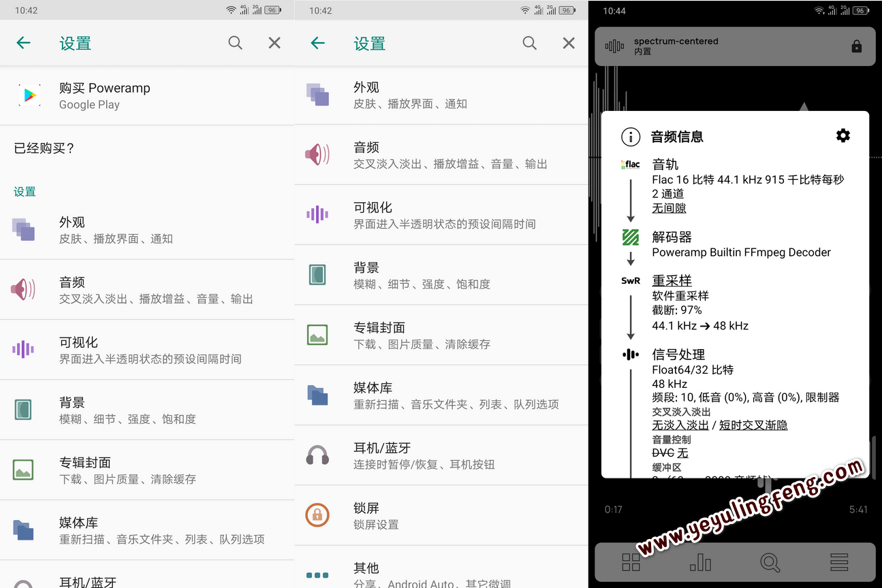Open 音频 settings in the middle screen
Viewport: 882px width, 588px height.
[x=441, y=155]
